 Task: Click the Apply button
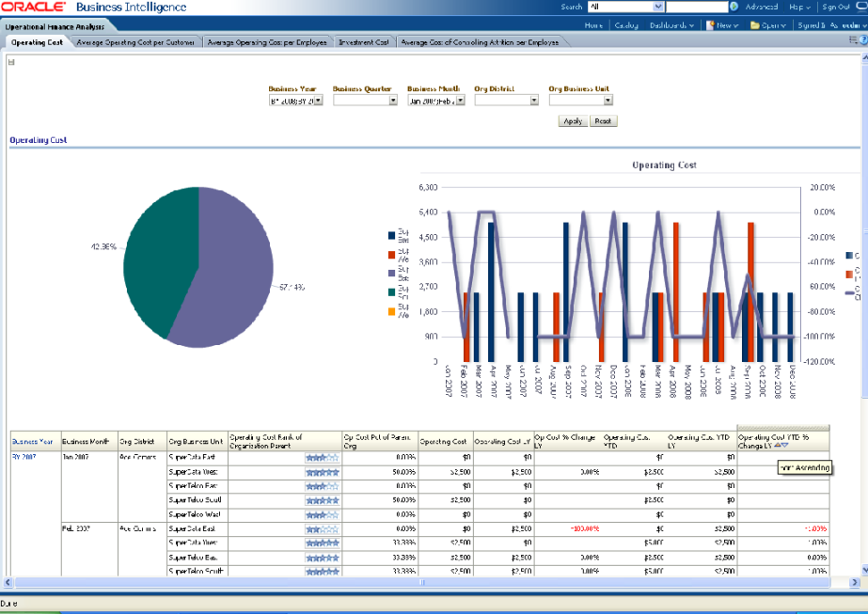pos(573,121)
